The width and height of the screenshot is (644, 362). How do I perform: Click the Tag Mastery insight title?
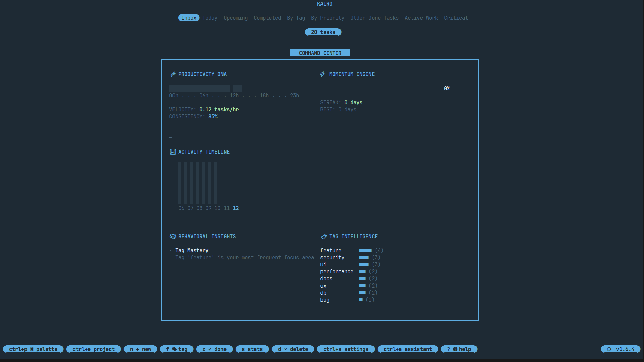pos(192,251)
